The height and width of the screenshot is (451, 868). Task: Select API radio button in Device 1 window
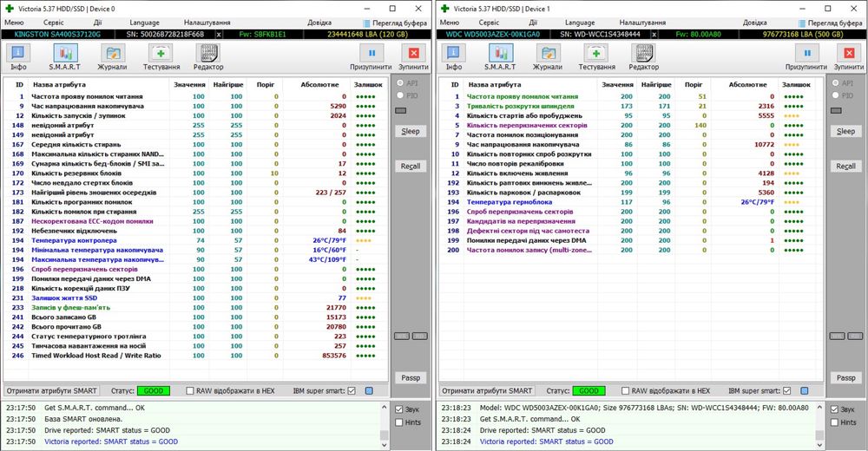[x=835, y=83]
